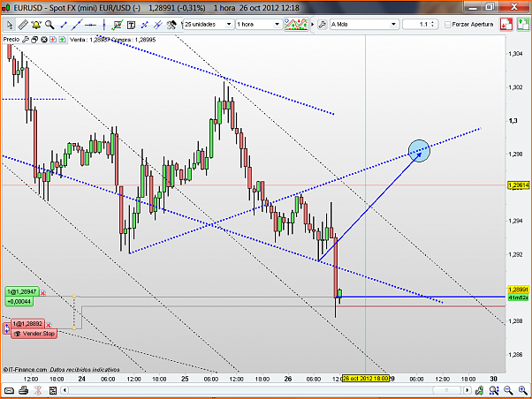Screen dimensions: 532x399
Task: Click small green buy icon in Precio bar
Action: click(x=62, y=40)
